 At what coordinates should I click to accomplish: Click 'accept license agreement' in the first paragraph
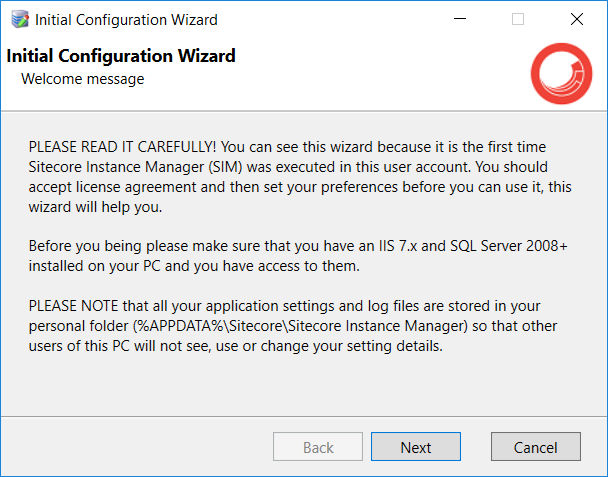112,187
